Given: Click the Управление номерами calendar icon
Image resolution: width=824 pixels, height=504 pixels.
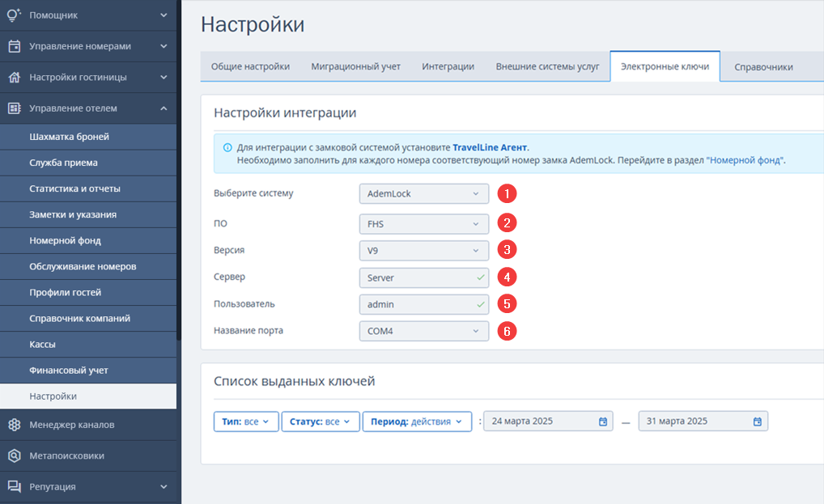Looking at the screenshot, I should 15,46.
